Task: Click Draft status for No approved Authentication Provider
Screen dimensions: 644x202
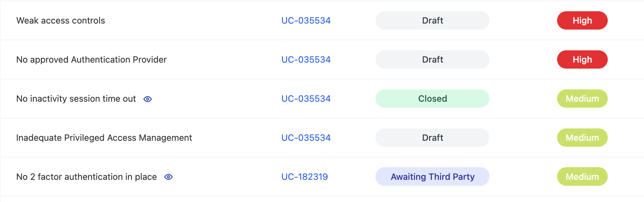Action: coord(432,59)
